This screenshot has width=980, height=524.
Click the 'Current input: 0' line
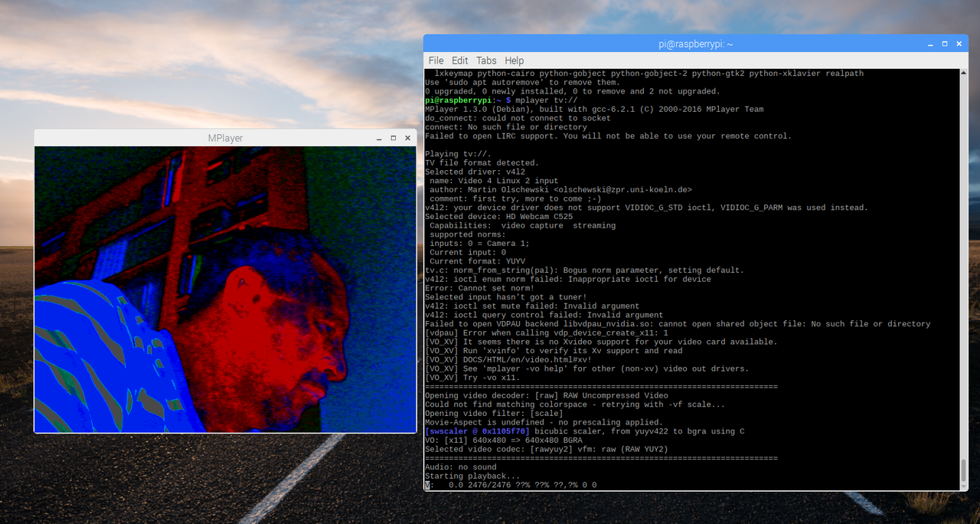(468, 252)
